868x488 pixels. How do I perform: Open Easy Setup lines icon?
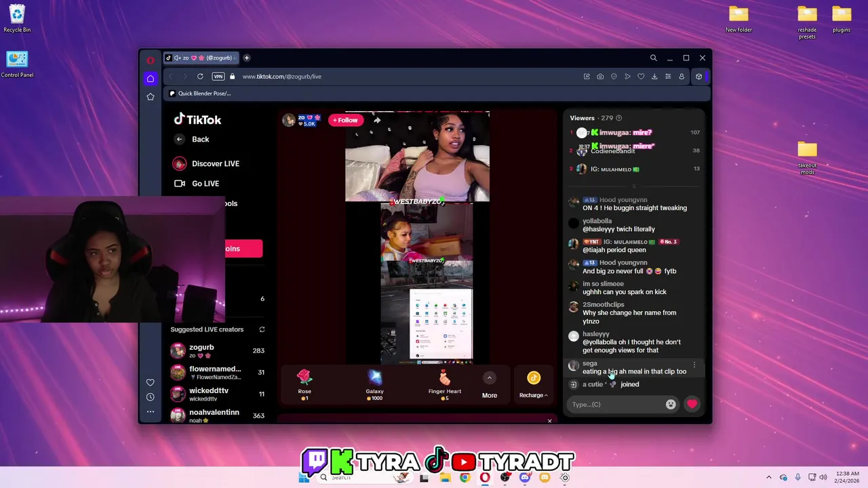(x=668, y=77)
